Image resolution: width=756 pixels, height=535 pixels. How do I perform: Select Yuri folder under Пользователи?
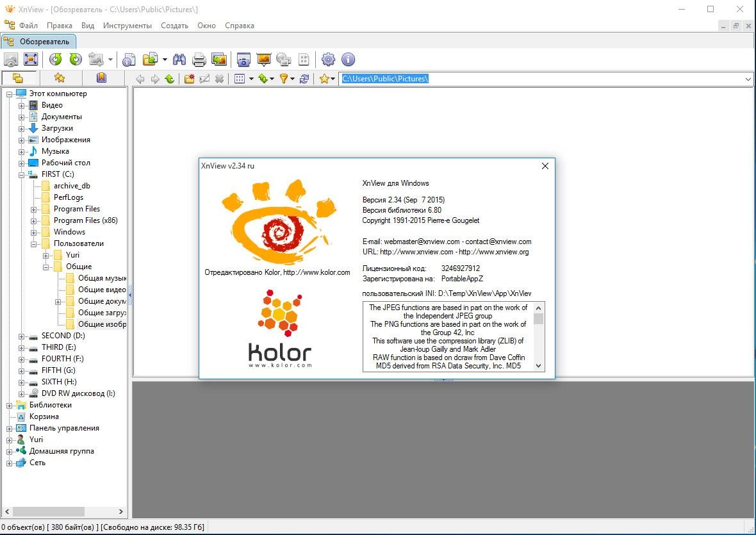tap(73, 255)
